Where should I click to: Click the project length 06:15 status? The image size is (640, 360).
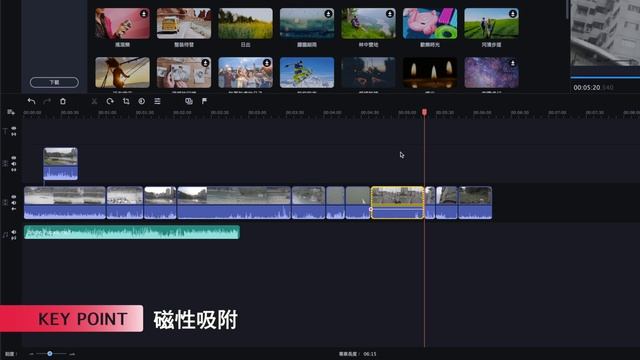tap(358, 354)
